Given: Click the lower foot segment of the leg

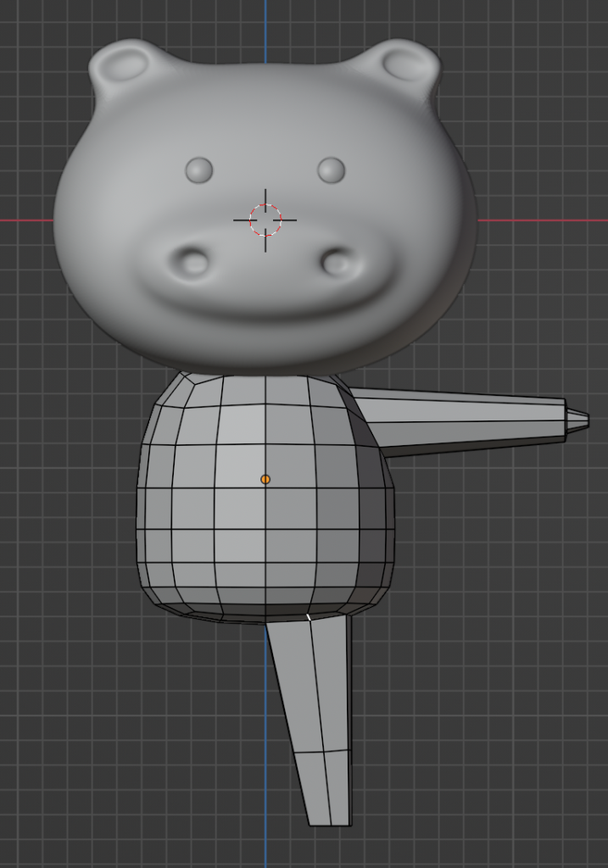Looking at the screenshot, I should click(326, 788).
